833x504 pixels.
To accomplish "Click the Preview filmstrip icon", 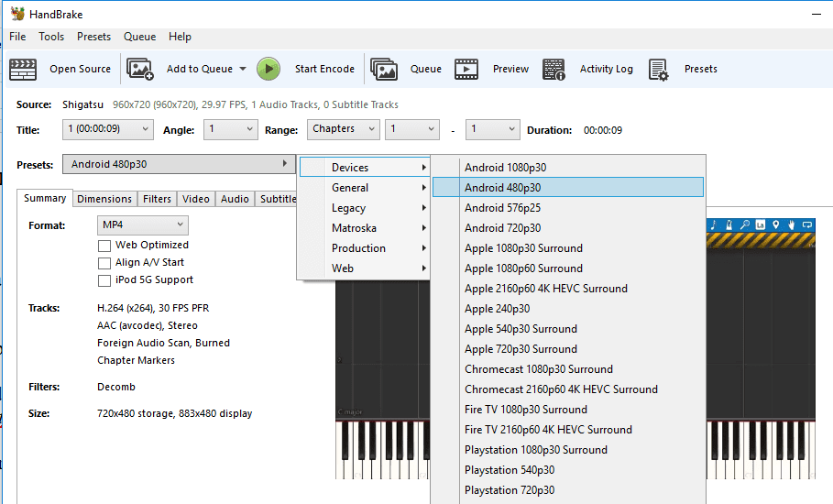I will tap(466, 69).
